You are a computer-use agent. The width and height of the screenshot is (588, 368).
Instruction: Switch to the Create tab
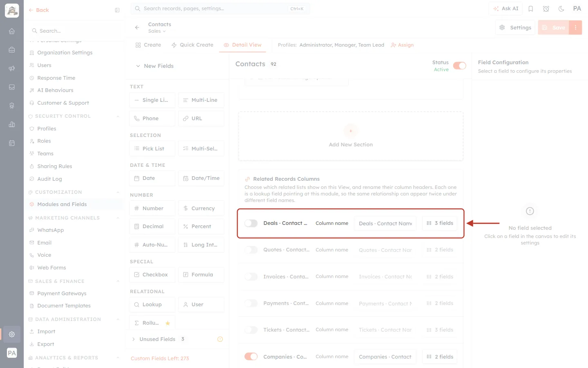point(148,45)
